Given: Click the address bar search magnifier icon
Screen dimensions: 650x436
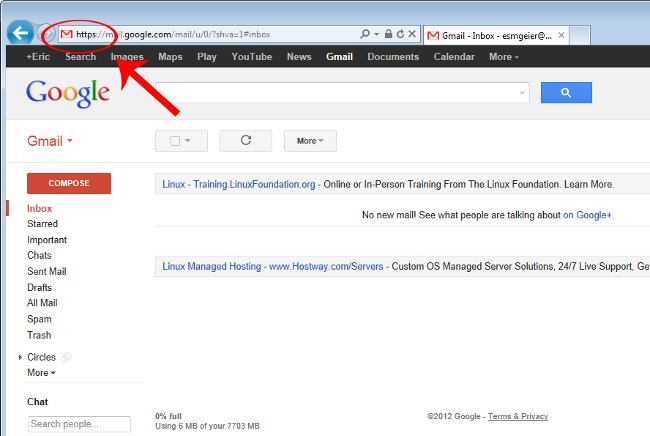Looking at the screenshot, I should pos(364,34).
